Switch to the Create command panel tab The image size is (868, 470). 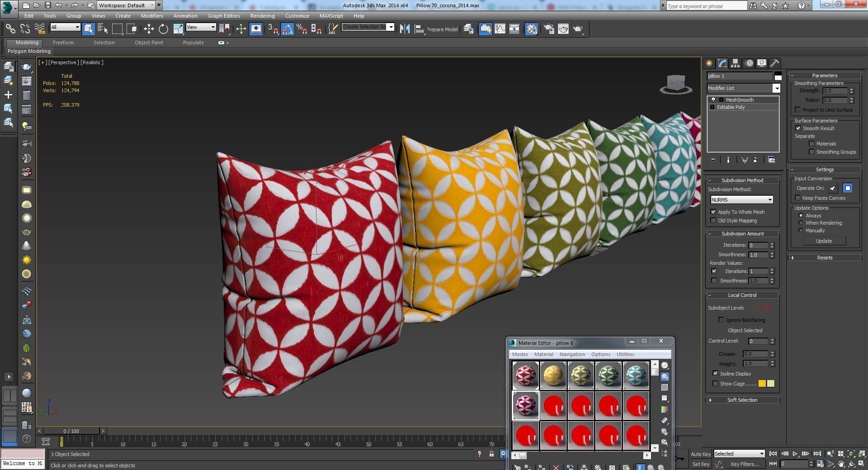point(709,63)
